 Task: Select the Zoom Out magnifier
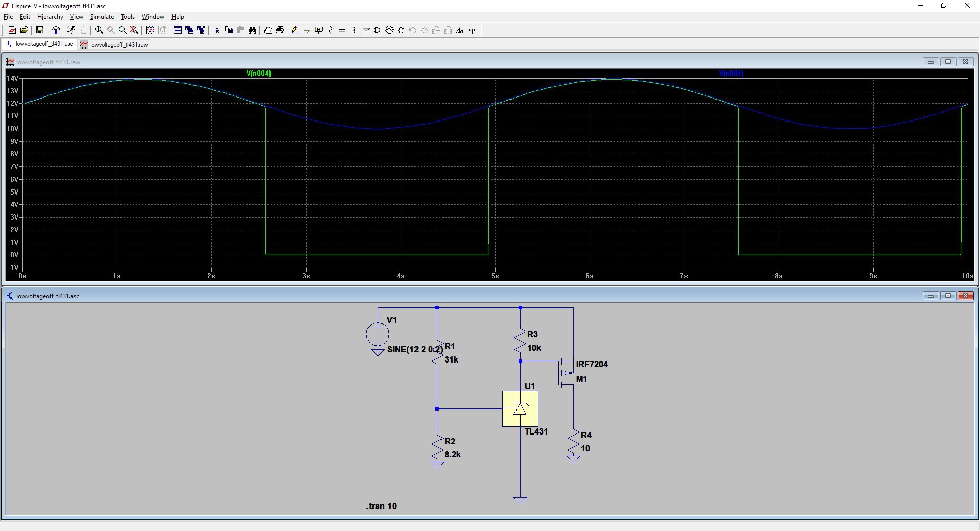(122, 30)
